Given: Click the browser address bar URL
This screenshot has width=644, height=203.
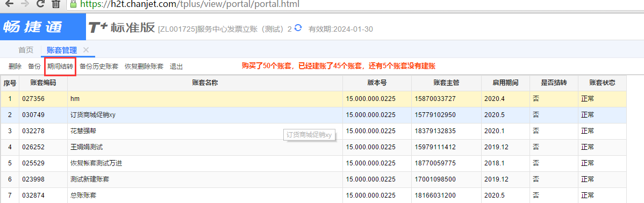Looking at the screenshot, I should (189, 4).
